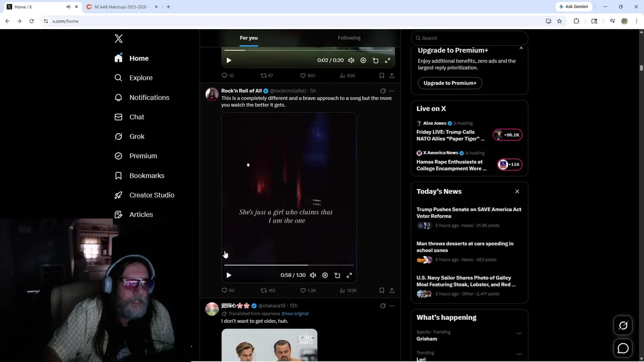Open Man throws desserts at cars story
The height and width of the screenshot is (362, 644).
point(465,247)
